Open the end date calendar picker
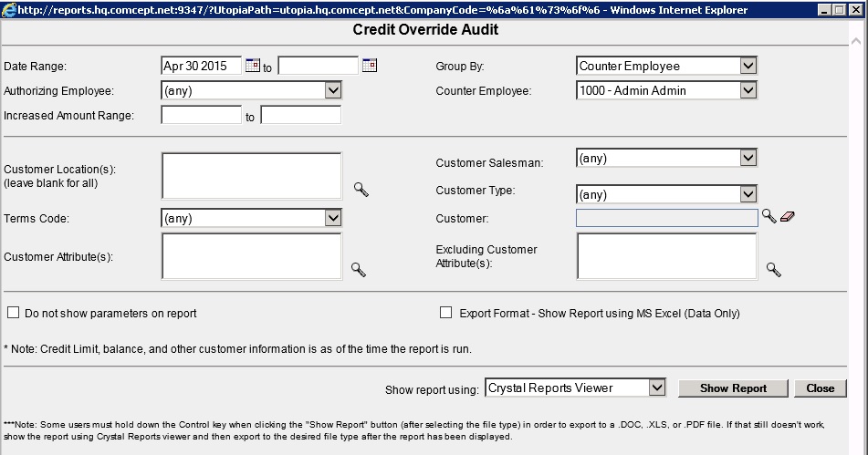The width and height of the screenshot is (868, 455). click(x=369, y=66)
